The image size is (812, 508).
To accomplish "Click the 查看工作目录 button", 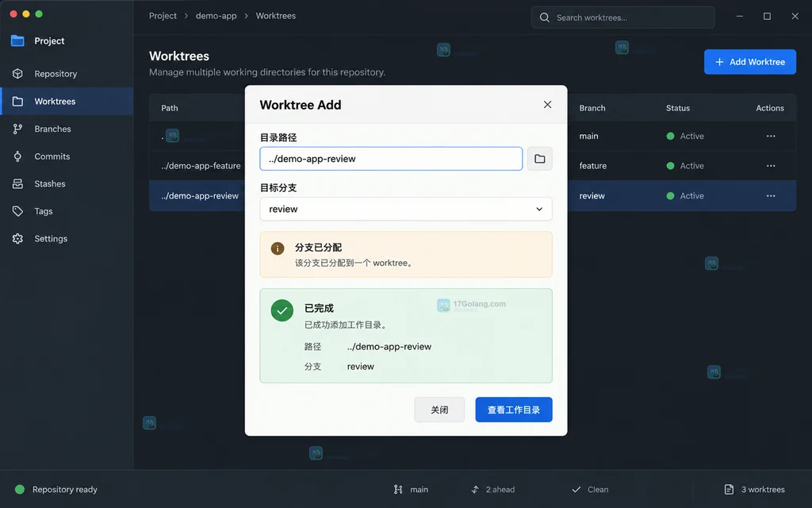I will (514, 410).
